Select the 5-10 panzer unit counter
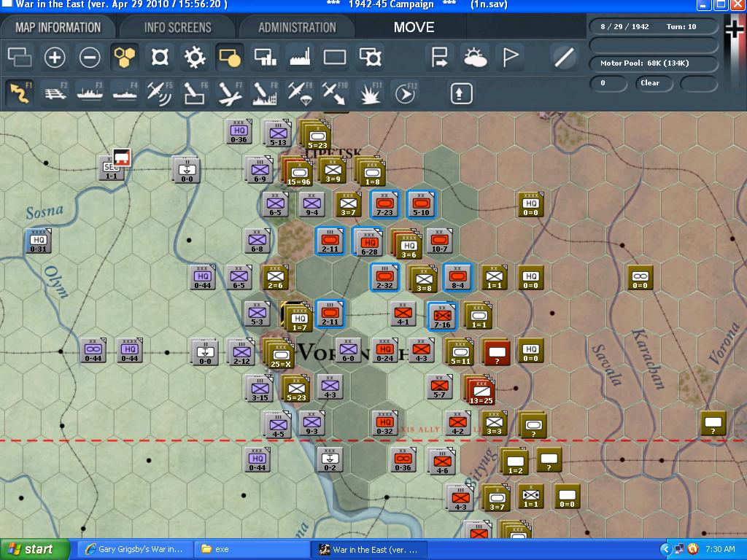 pos(421,204)
